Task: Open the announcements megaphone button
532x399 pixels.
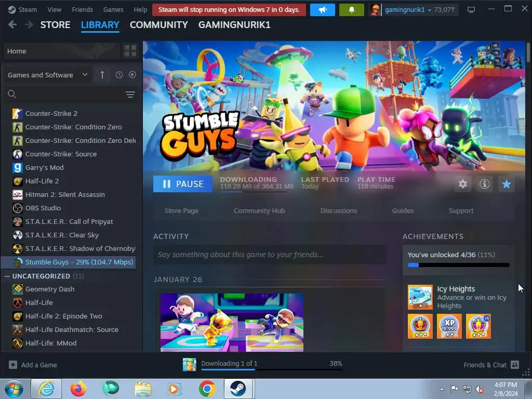Action: point(322,10)
